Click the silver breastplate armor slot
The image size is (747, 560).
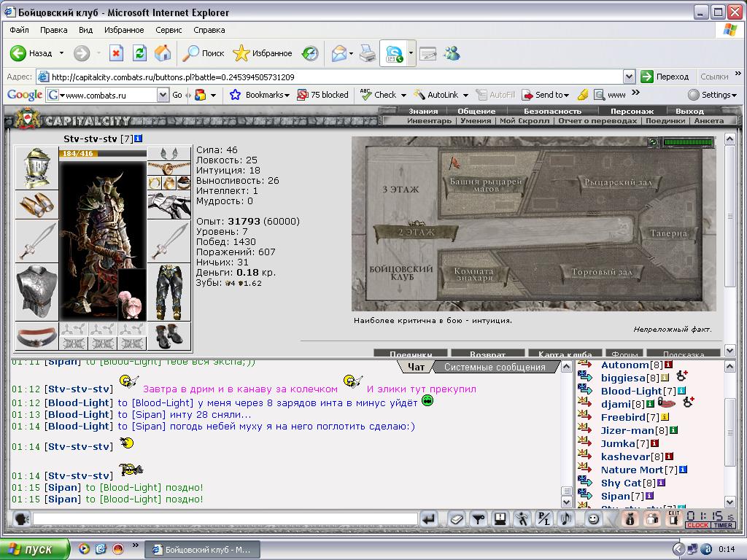(37, 292)
